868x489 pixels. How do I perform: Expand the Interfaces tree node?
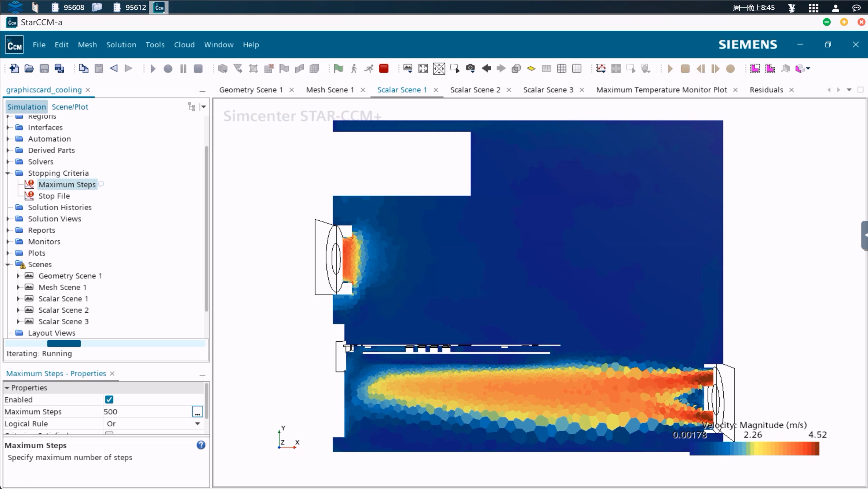pos(8,127)
